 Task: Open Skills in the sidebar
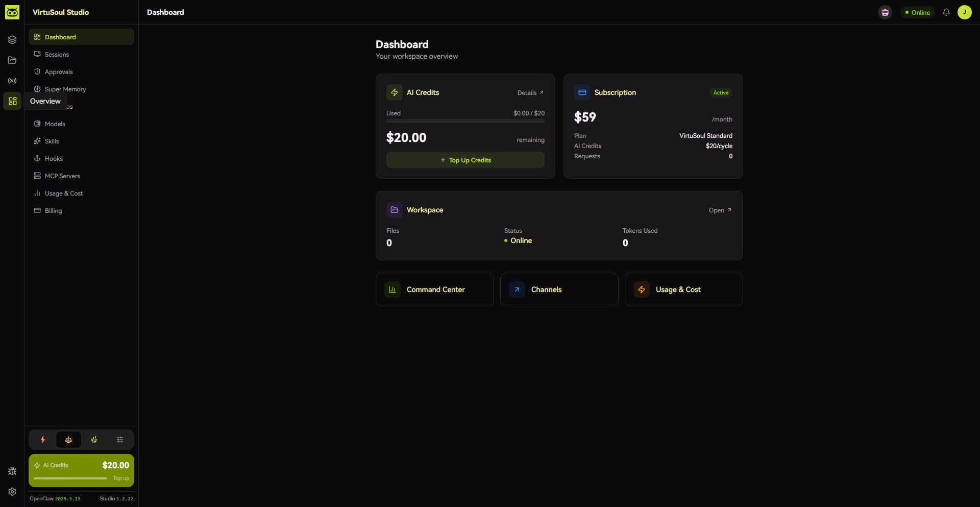81,141
